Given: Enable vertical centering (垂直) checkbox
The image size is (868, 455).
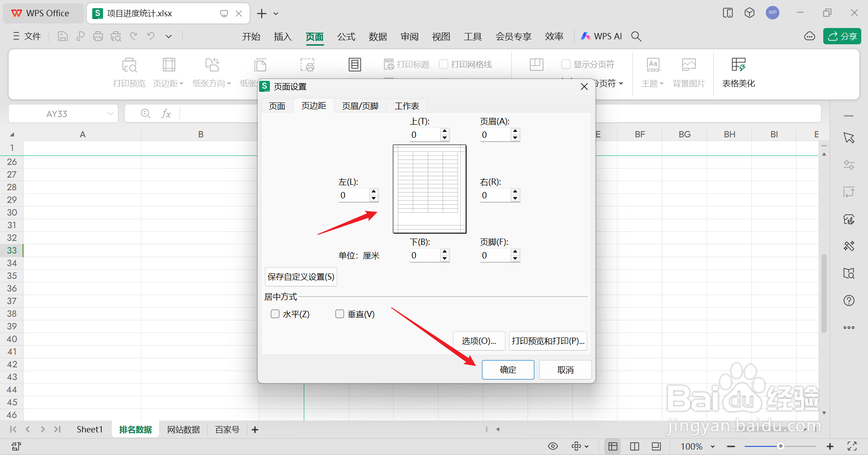Looking at the screenshot, I should click(x=340, y=314).
